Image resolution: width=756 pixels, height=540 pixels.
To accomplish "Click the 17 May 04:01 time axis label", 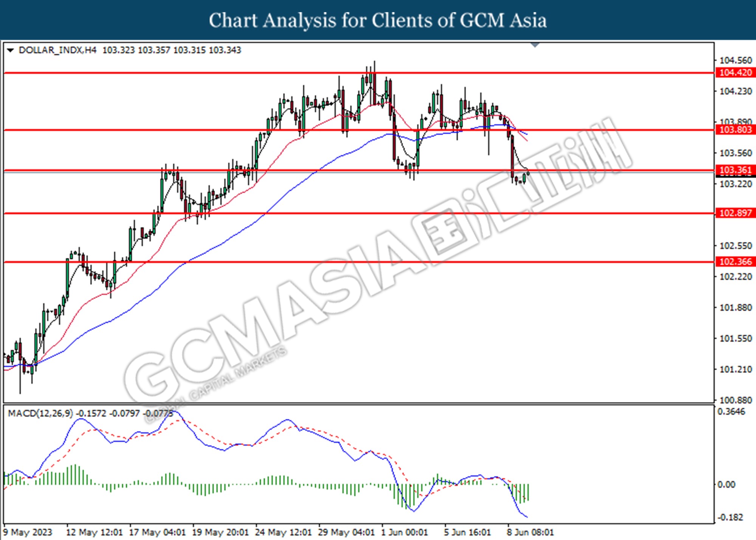I will [x=157, y=532].
